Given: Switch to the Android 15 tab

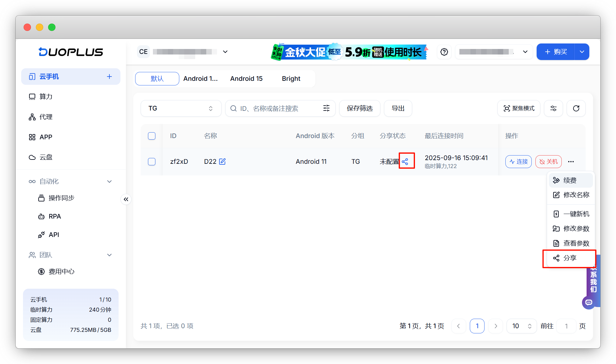Looking at the screenshot, I should pyautogui.click(x=246, y=79).
